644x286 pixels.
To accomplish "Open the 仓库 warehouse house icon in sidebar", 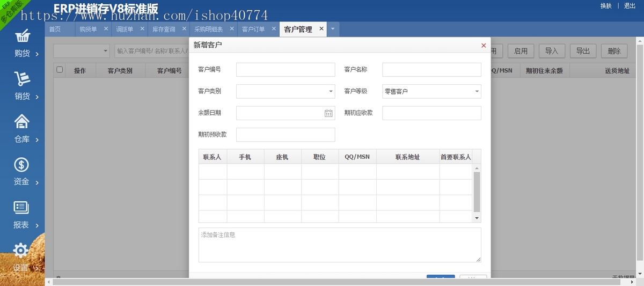I will 22,122.
